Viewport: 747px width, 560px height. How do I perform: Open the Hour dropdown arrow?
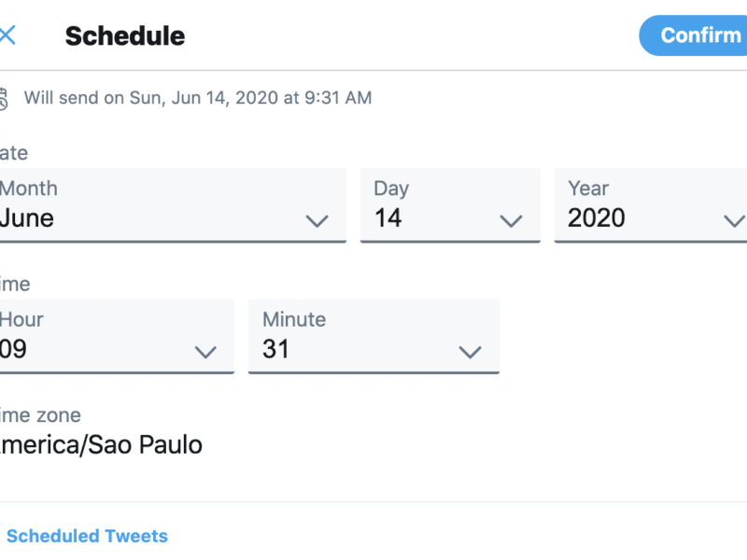[205, 353]
